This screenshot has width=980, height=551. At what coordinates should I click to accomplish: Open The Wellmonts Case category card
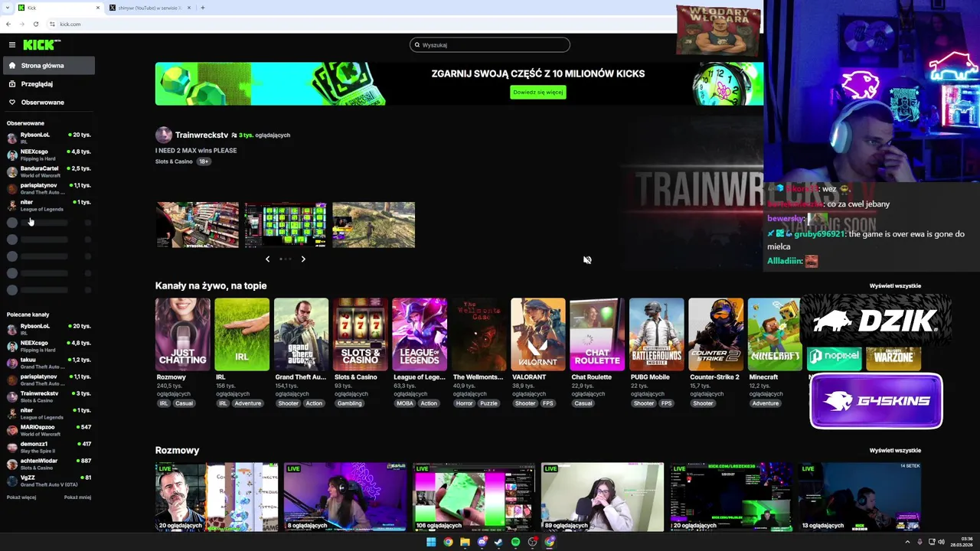click(x=479, y=334)
